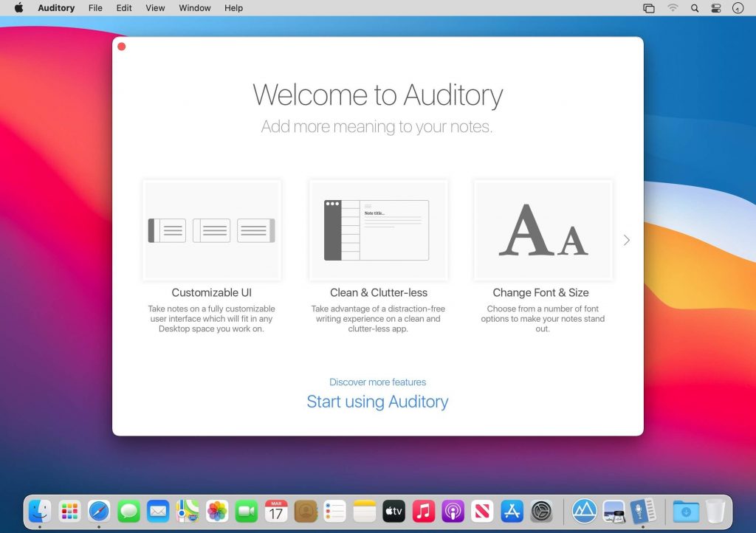The width and height of the screenshot is (756, 533).
Task: Open the Downloads folder in the Dock
Action: tap(687, 510)
